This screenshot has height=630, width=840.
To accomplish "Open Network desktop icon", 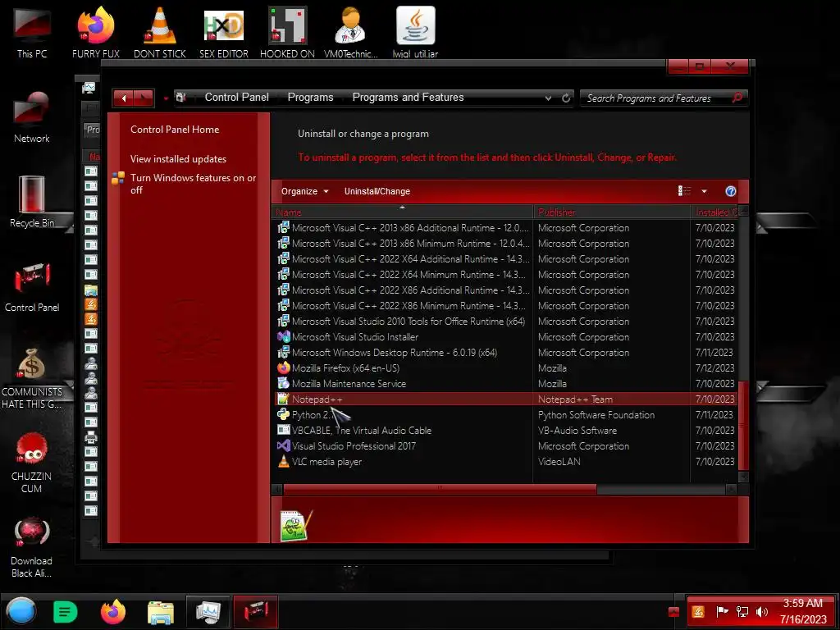I will 32,118.
